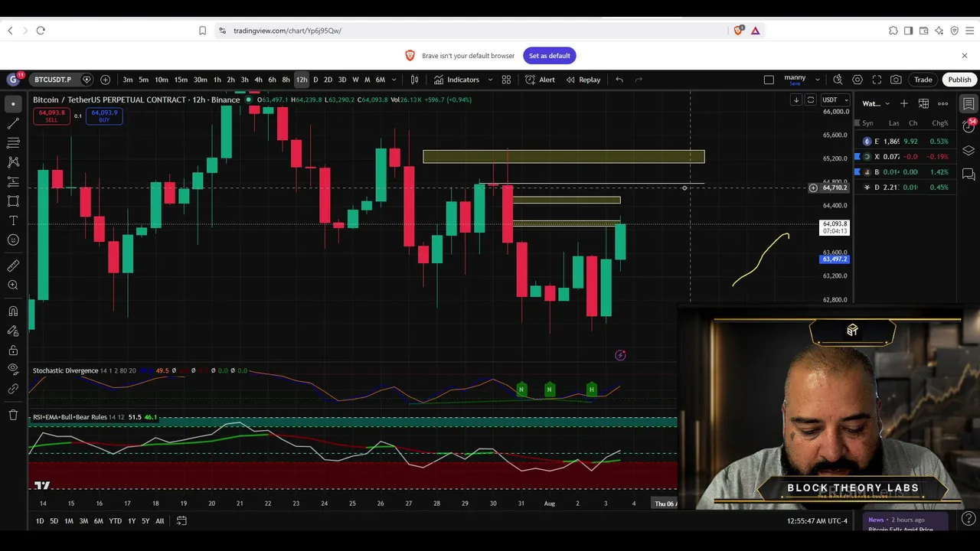Image resolution: width=980 pixels, height=551 pixels.
Task: Select the D daily timeframe
Action: [x=315, y=80]
